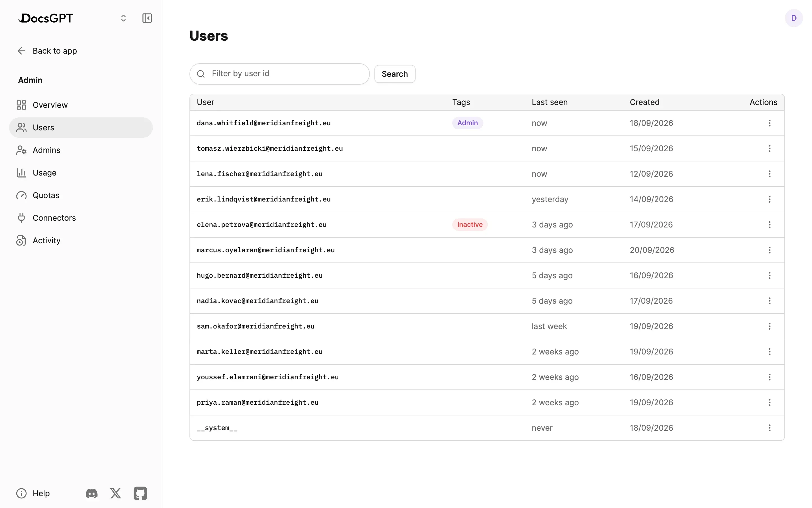Open actions menu for dana.whitfield row
The width and height of the screenshot is (812, 508).
769,123
